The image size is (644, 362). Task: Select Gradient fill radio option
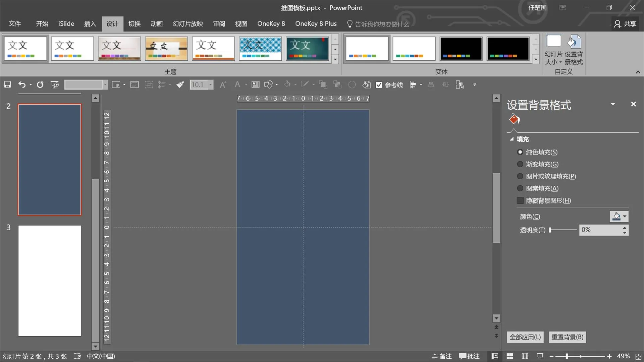pos(520,164)
